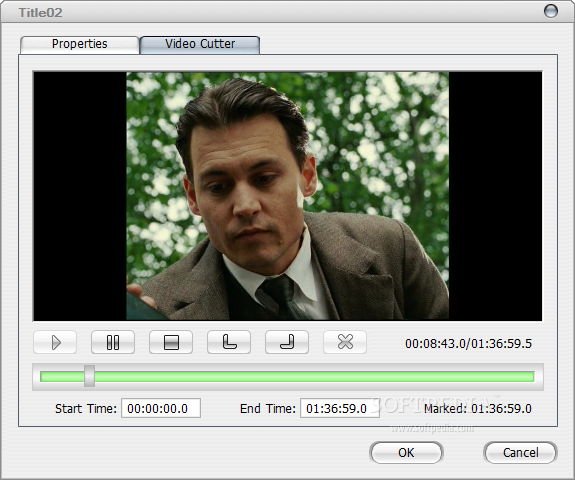Click the round button in title bar
575x480 pixels.
pos(550,11)
